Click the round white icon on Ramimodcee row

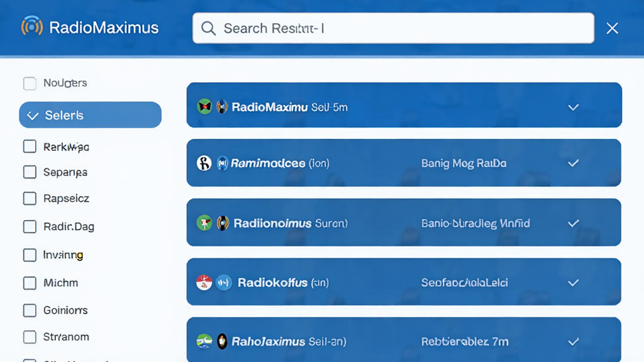point(204,163)
